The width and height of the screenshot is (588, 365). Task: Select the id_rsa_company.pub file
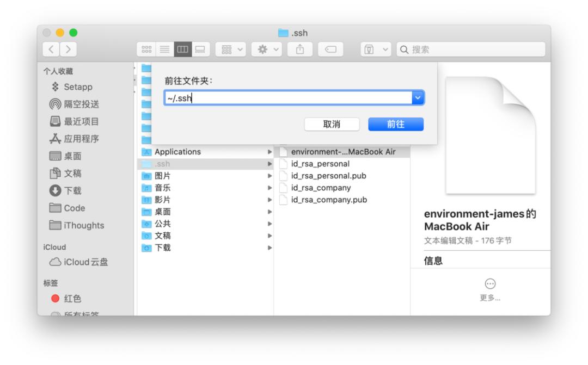[x=342, y=200]
